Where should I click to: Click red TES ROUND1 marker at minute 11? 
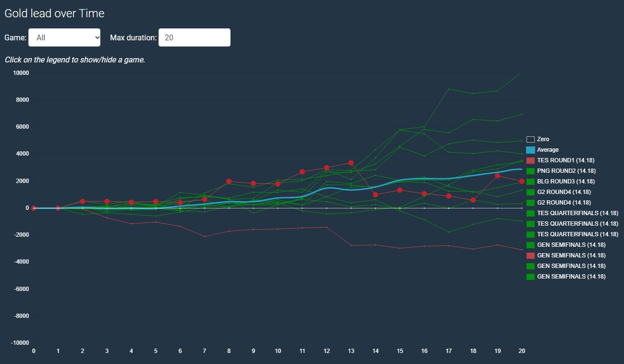point(302,172)
